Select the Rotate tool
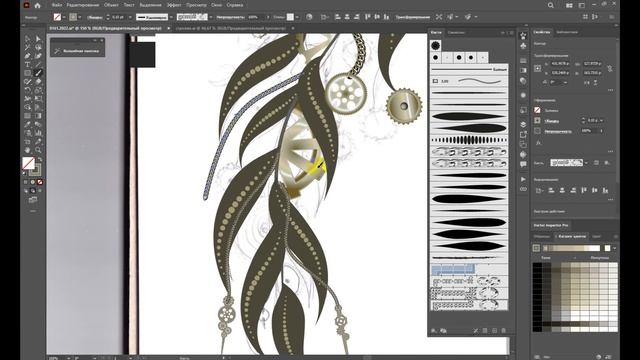Viewport: 640px width, 360px height. 28,90
